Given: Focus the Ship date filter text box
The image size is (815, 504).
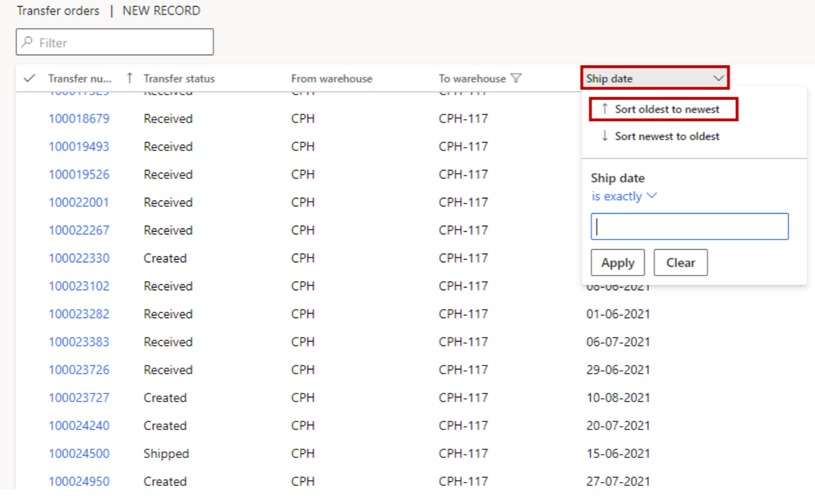Looking at the screenshot, I should point(689,227).
